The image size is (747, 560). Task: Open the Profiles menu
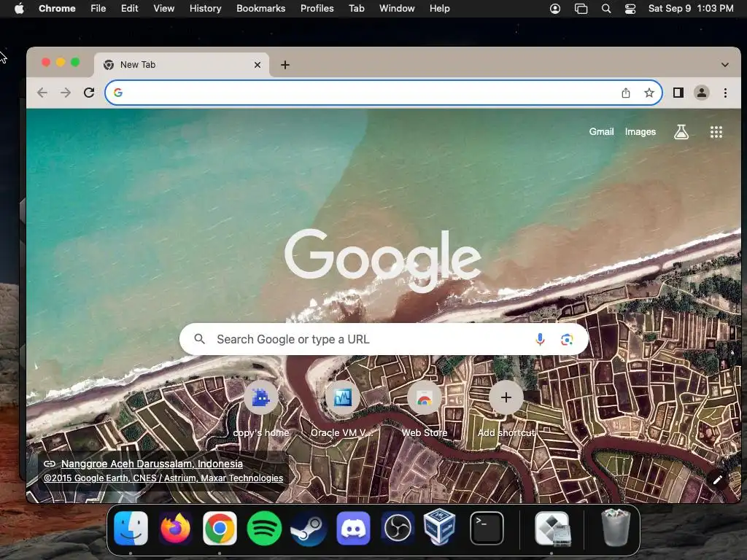317,9
